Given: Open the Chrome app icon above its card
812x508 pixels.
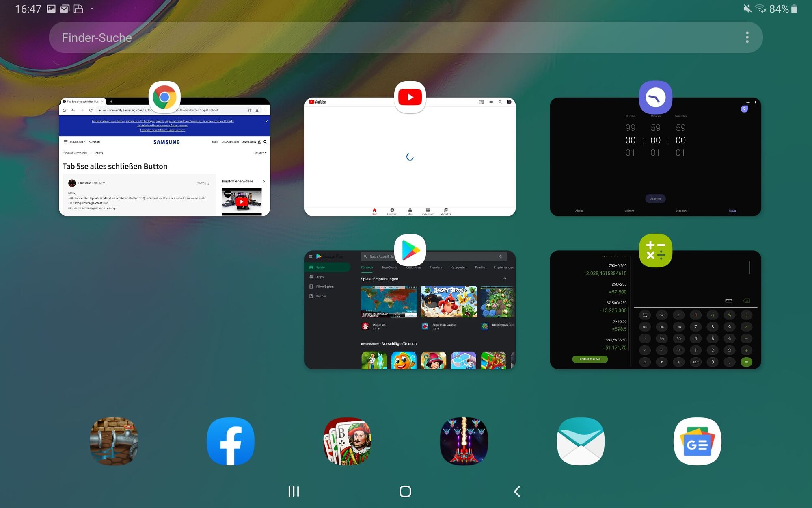Looking at the screenshot, I should [164, 97].
